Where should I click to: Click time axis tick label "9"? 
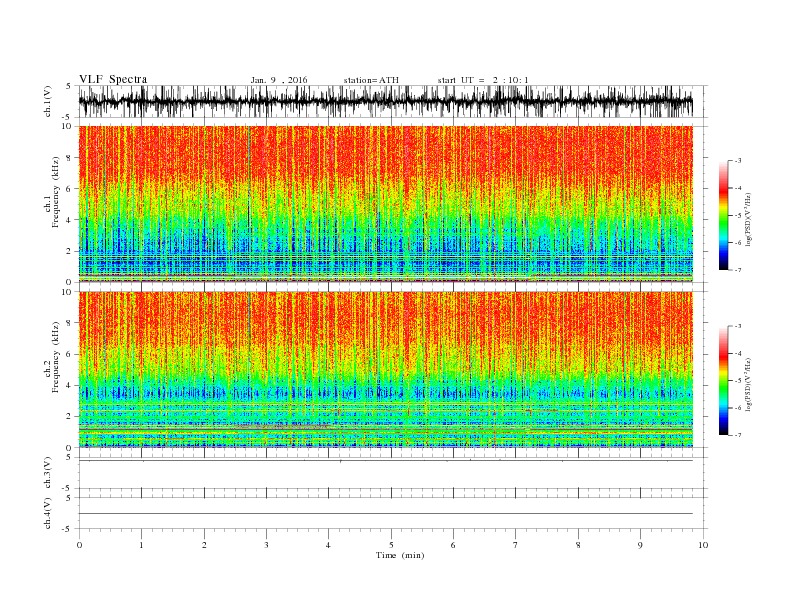(640, 545)
